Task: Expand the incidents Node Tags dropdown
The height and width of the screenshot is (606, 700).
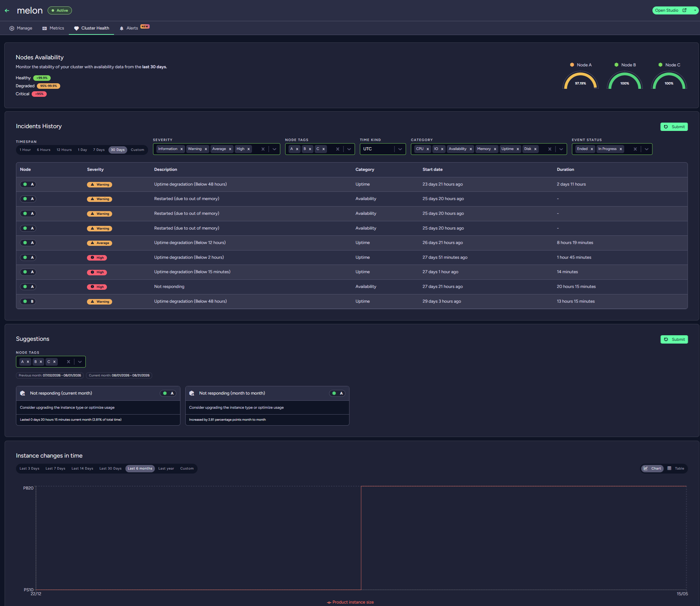Action: pos(349,149)
